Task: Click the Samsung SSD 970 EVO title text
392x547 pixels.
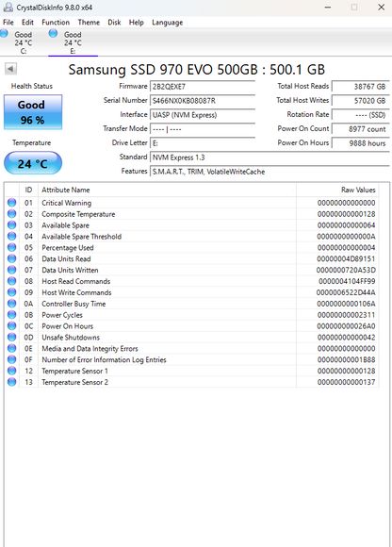Action: pos(197,70)
